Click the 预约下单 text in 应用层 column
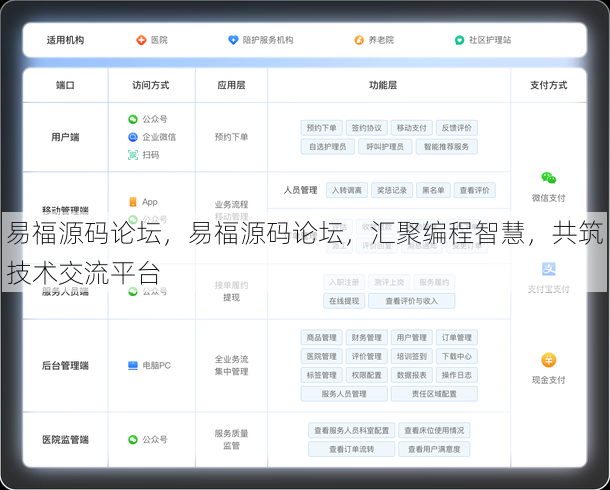The image size is (610, 490). click(x=231, y=137)
